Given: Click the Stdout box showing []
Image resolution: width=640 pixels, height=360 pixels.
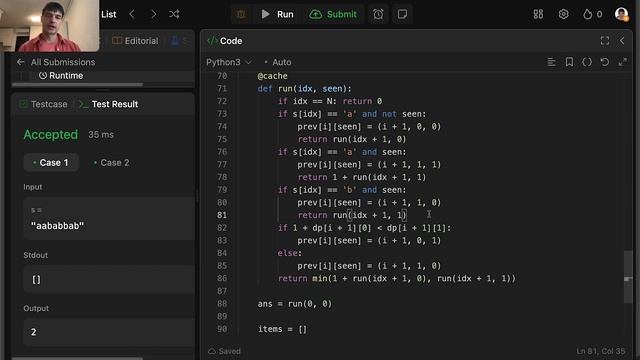Looking at the screenshot, I should click(x=109, y=280).
